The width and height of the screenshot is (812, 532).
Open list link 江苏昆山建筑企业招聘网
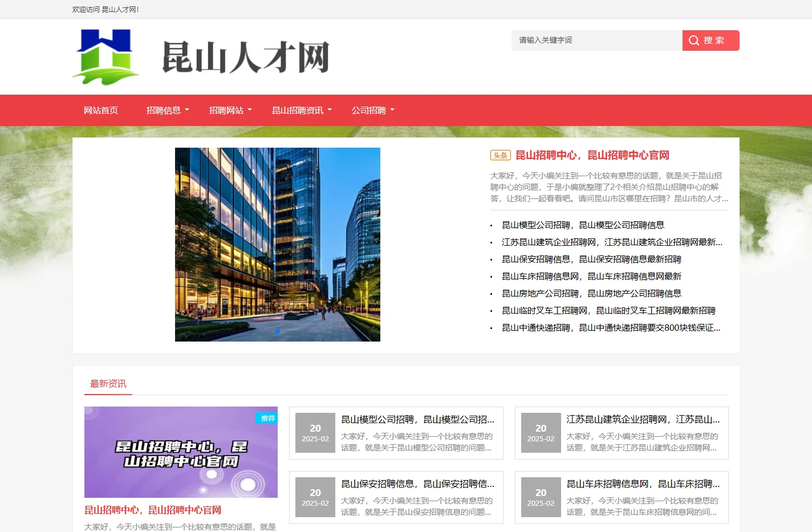612,242
